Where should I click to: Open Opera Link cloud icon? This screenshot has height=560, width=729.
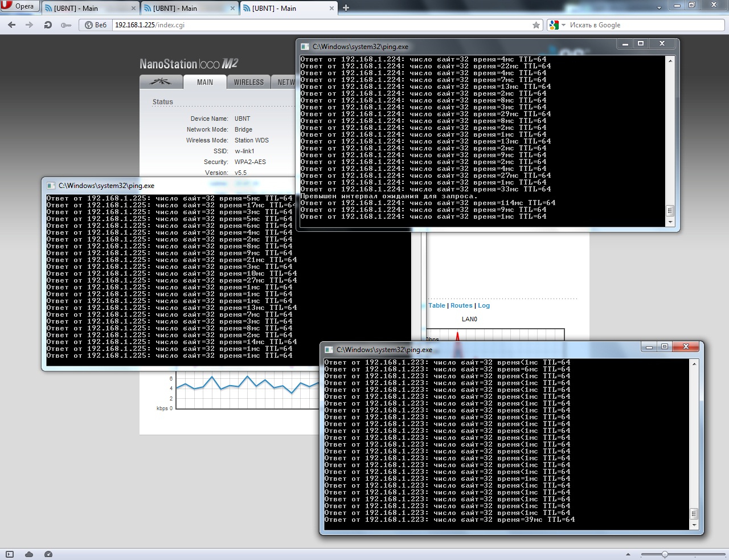click(x=29, y=554)
